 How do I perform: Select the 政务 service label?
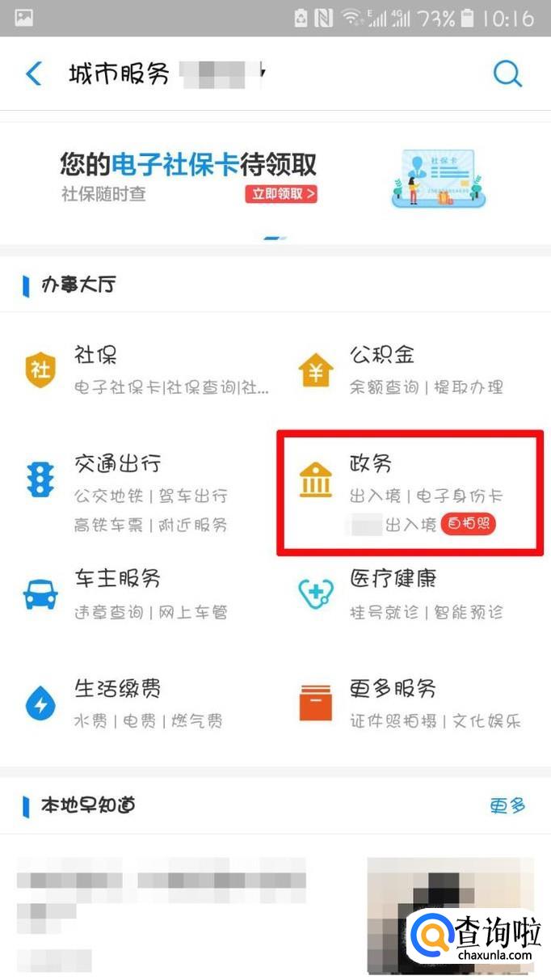tap(371, 463)
